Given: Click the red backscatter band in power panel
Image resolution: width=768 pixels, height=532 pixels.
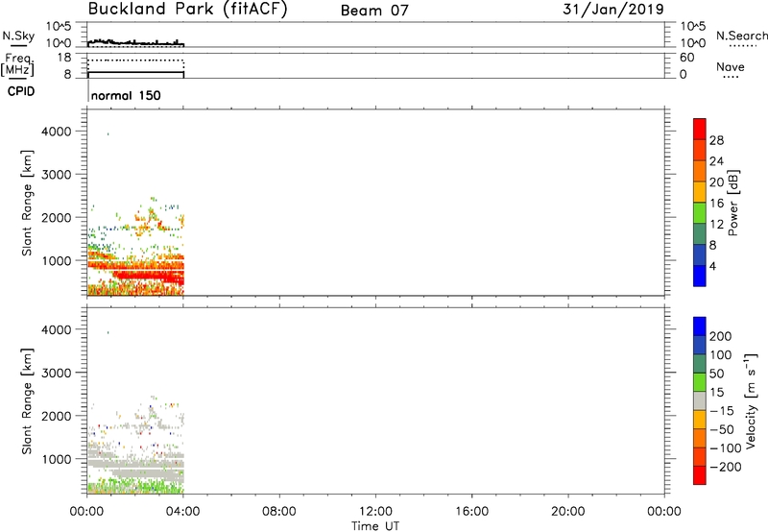Looking at the screenshot, I should (x=147, y=275).
